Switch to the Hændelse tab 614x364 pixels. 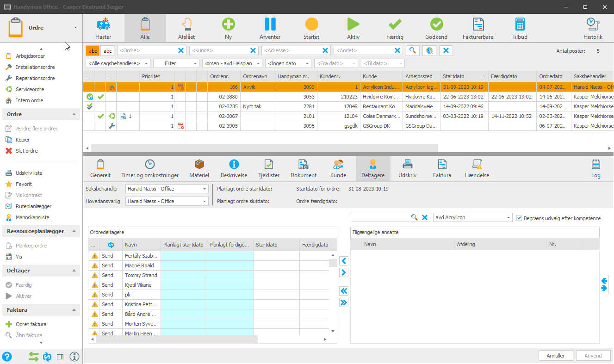(x=477, y=168)
